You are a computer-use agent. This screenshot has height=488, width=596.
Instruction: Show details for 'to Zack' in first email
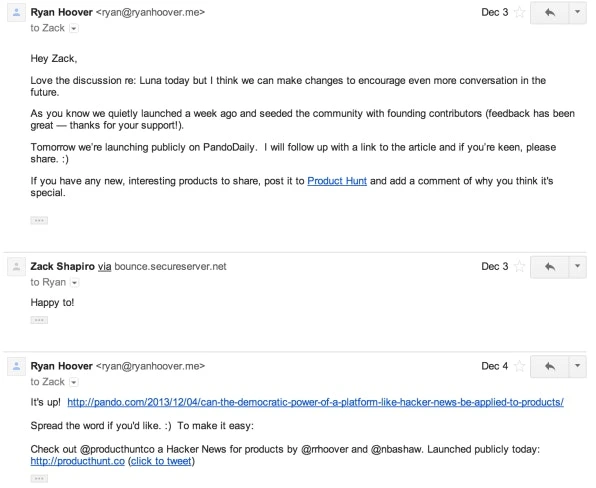coord(74,29)
